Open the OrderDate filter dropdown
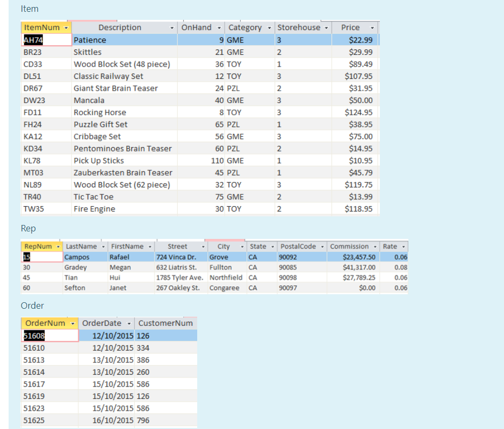Image resolution: width=504 pixels, height=429 pixels. coord(128,323)
